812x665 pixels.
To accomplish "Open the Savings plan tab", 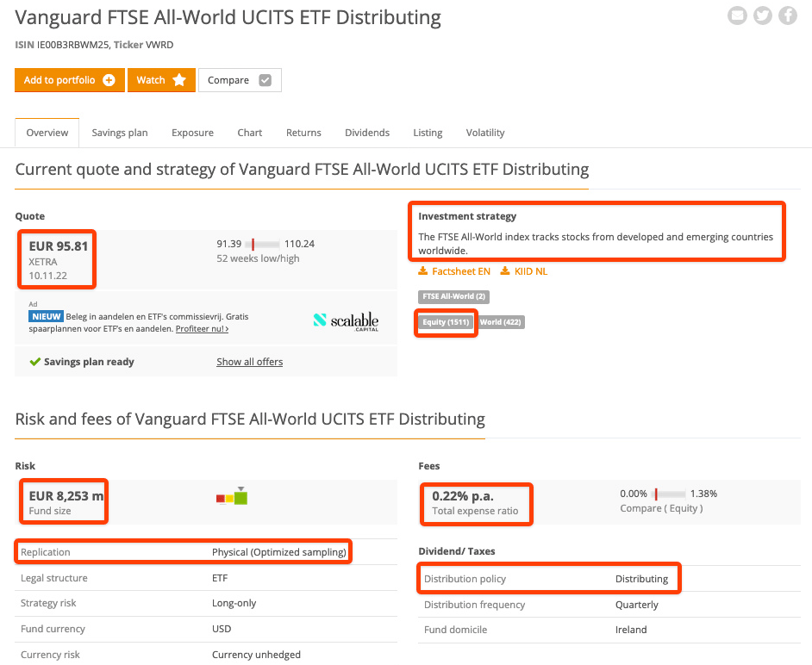I will (x=120, y=133).
